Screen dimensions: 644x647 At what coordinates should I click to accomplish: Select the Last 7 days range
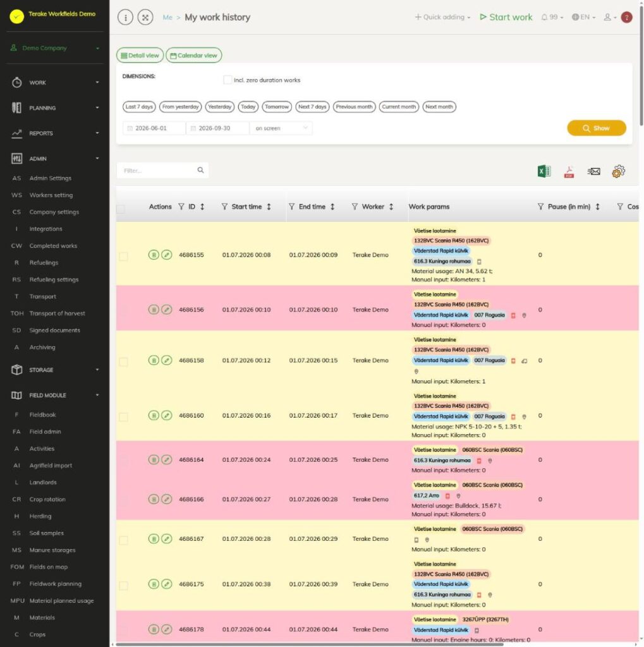pos(139,107)
